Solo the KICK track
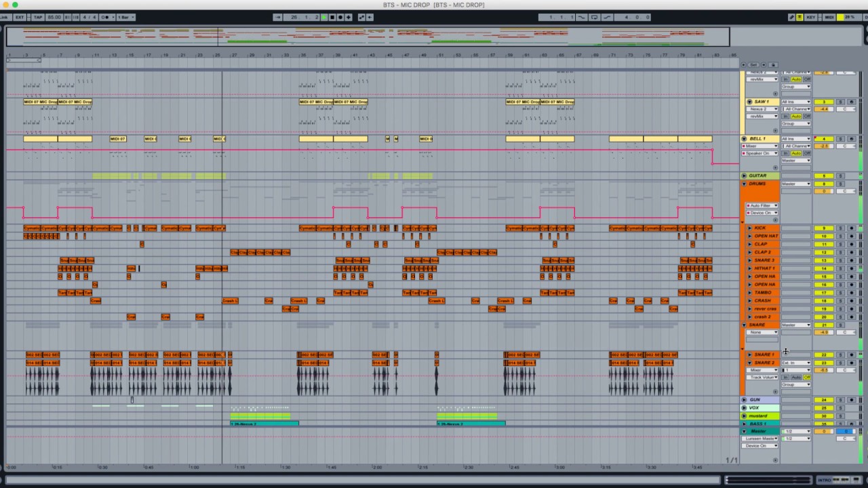Screen dimensions: 868x488 tap(840, 228)
